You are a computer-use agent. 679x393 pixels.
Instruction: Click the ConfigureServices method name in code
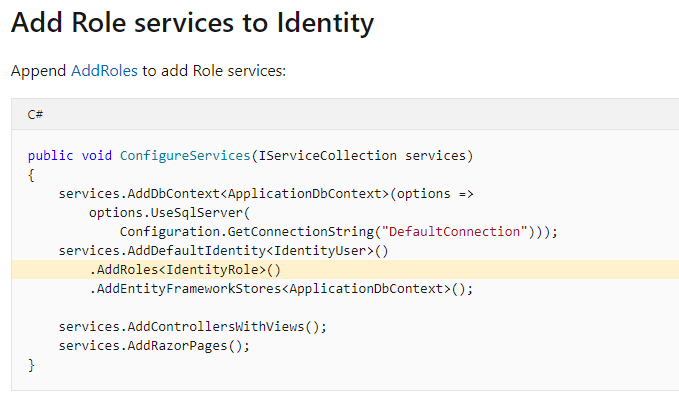click(185, 156)
